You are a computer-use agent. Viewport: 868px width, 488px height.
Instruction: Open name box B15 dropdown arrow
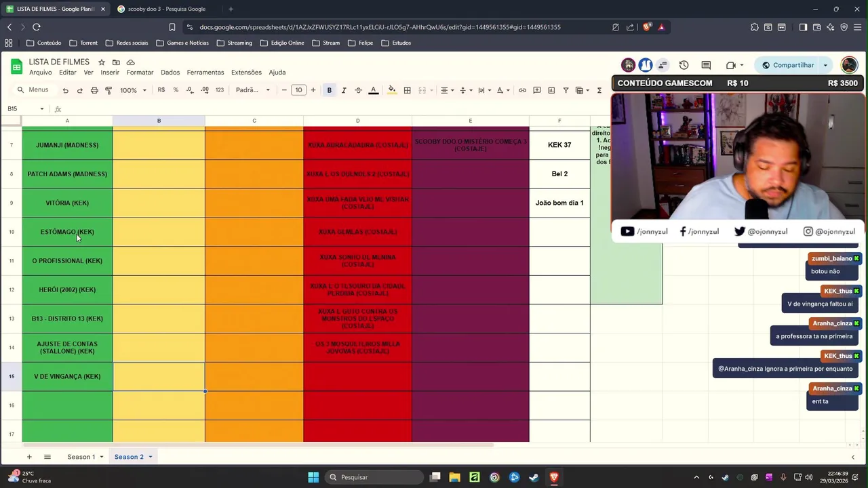tap(42, 108)
